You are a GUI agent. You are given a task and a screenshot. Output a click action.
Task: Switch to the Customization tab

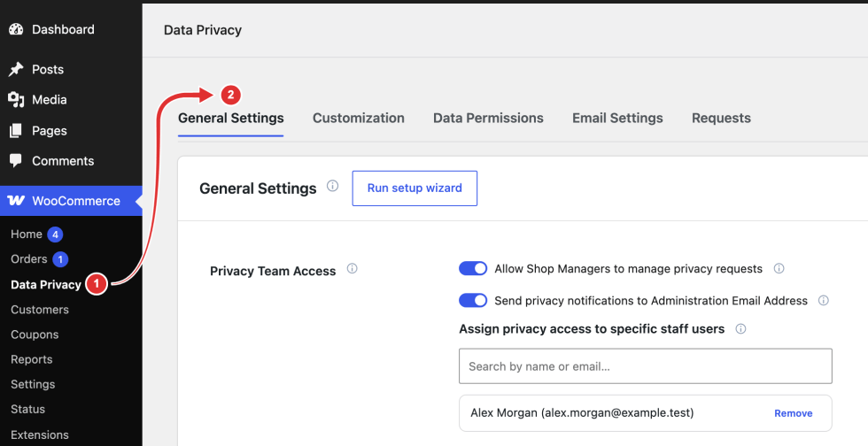click(358, 118)
